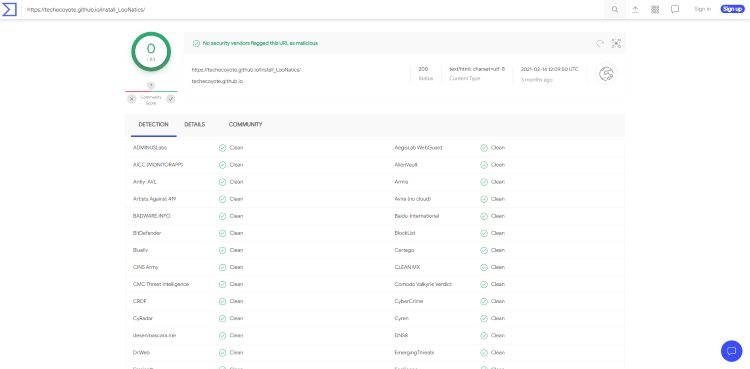Click the BlockList clean check icon

(x=484, y=233)
